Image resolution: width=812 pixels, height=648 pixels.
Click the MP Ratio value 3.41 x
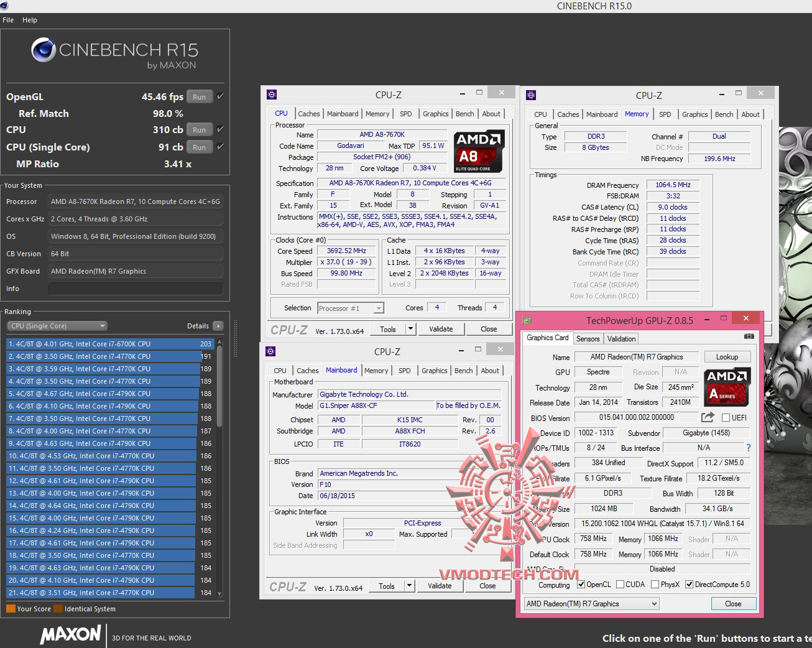[178, 164]
